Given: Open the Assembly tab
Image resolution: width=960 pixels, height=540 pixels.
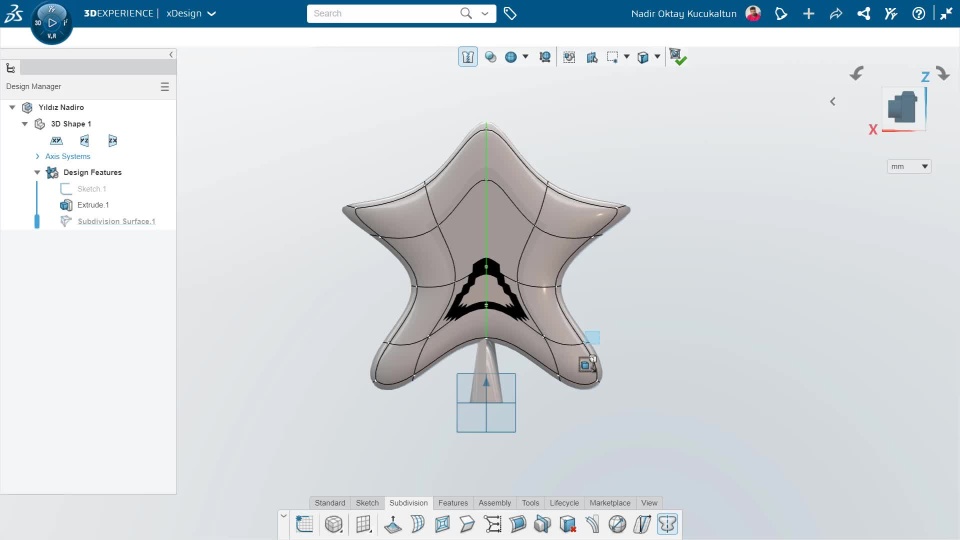Looking at the screenshot, I should point(495,503).
